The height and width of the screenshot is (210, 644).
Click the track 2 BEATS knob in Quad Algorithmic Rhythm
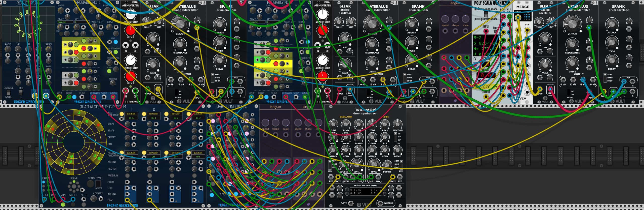150,131
